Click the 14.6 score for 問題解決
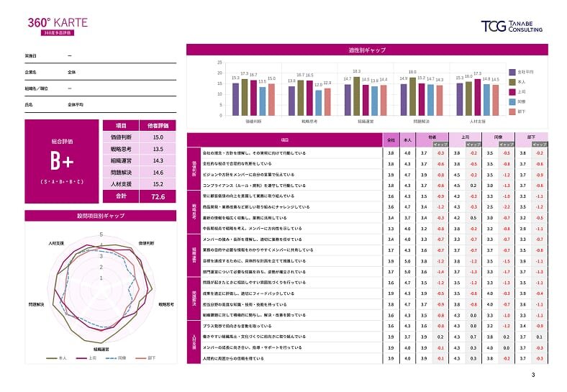The width and height of the screenshot is (567, 392). (158, 173)
